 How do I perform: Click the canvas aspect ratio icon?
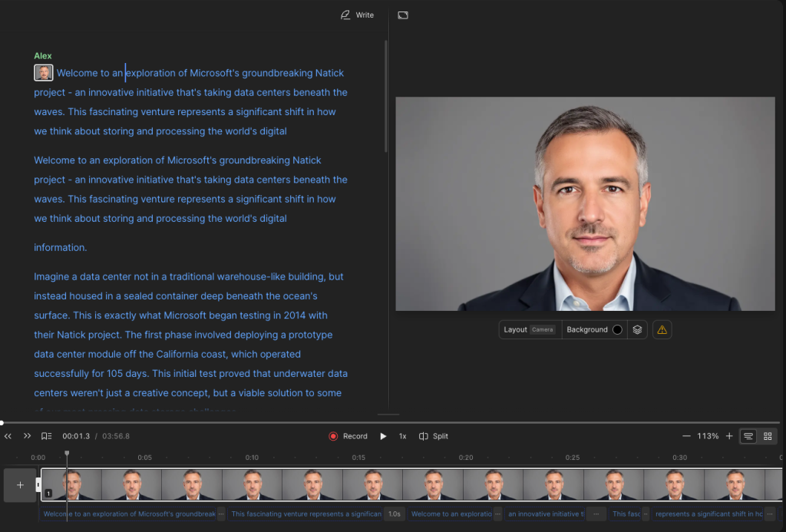(403, 15)
